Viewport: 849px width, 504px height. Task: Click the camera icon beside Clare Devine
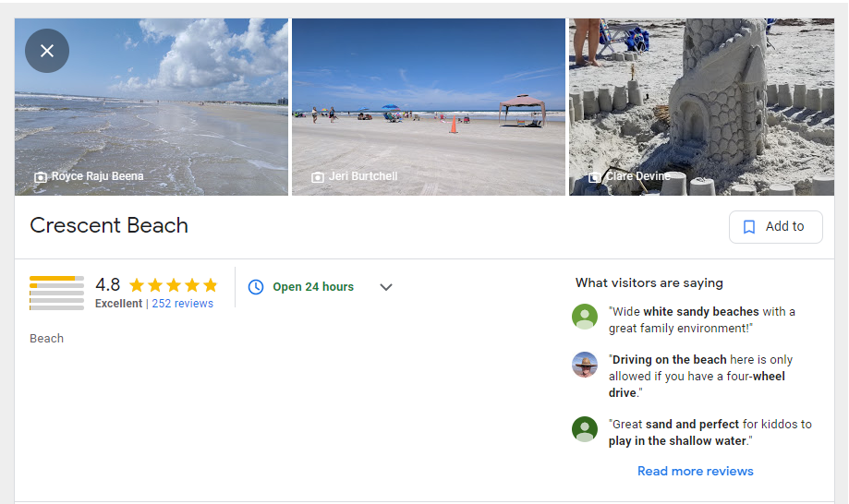click(x=595, y=177)
